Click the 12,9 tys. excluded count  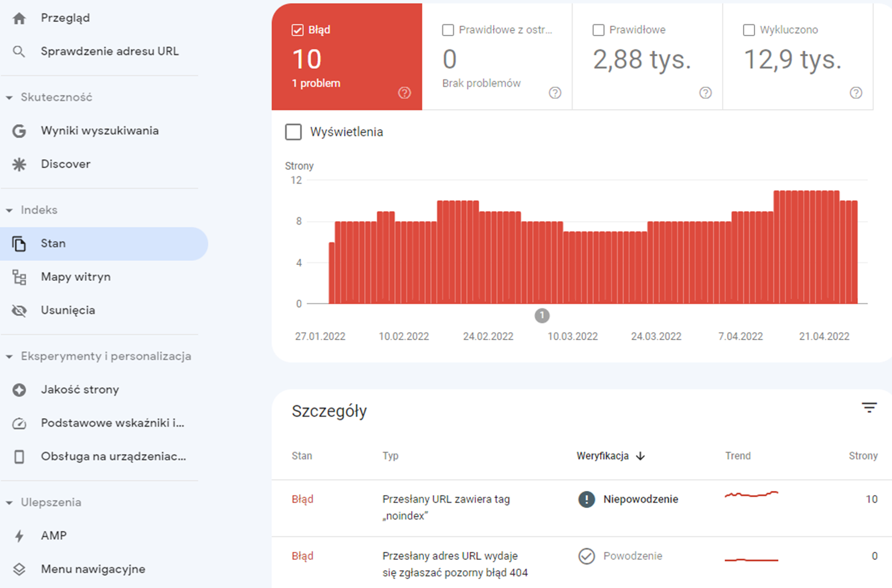coord(792,60)
